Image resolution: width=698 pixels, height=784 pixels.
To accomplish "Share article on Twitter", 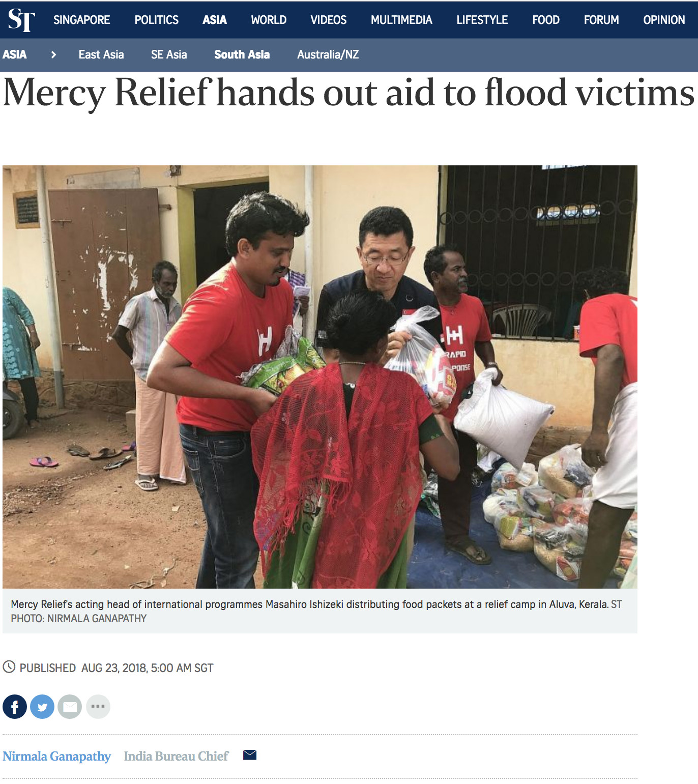I will tap(42, 707).
